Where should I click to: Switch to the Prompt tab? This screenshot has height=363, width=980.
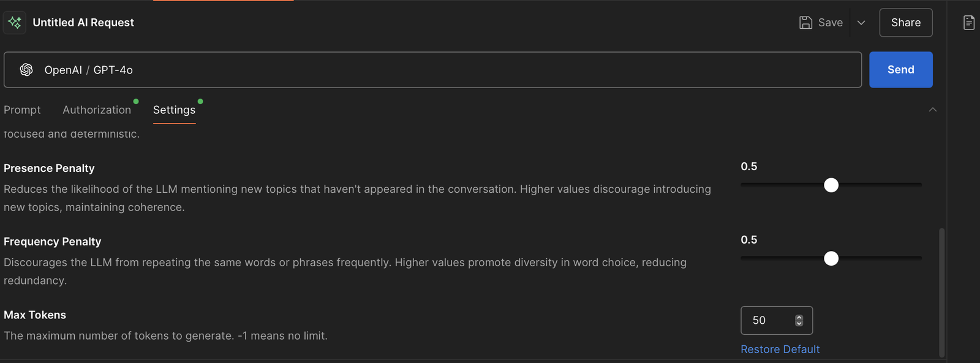tap(22, 110)
